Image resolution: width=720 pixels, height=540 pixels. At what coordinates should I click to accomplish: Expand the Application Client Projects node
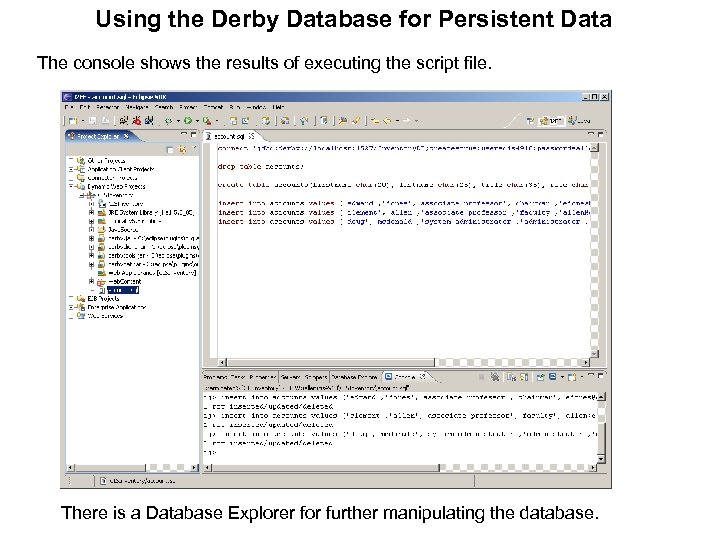71,169
